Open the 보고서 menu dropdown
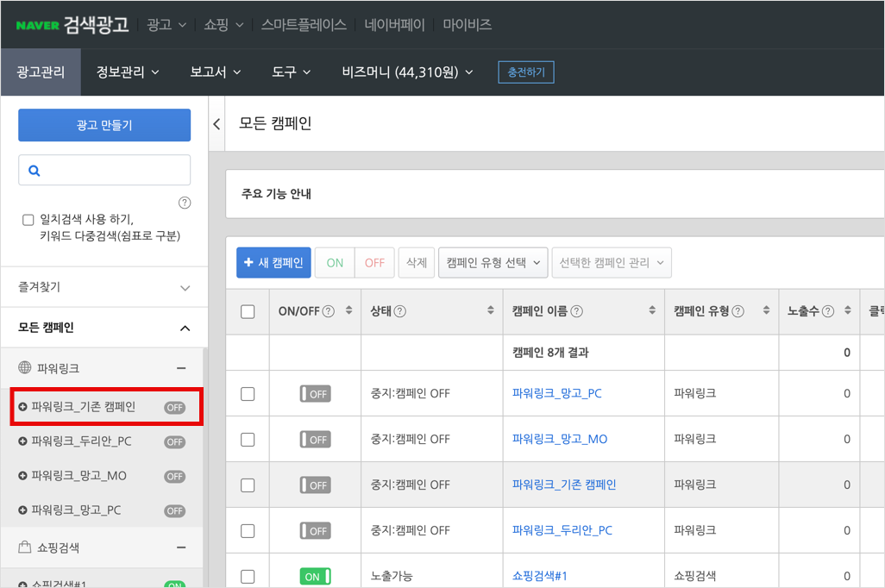 (x=216, y=72)
